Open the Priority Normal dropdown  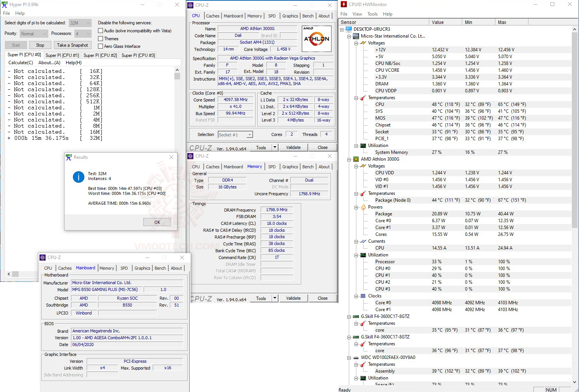click(x=34, y=33)
